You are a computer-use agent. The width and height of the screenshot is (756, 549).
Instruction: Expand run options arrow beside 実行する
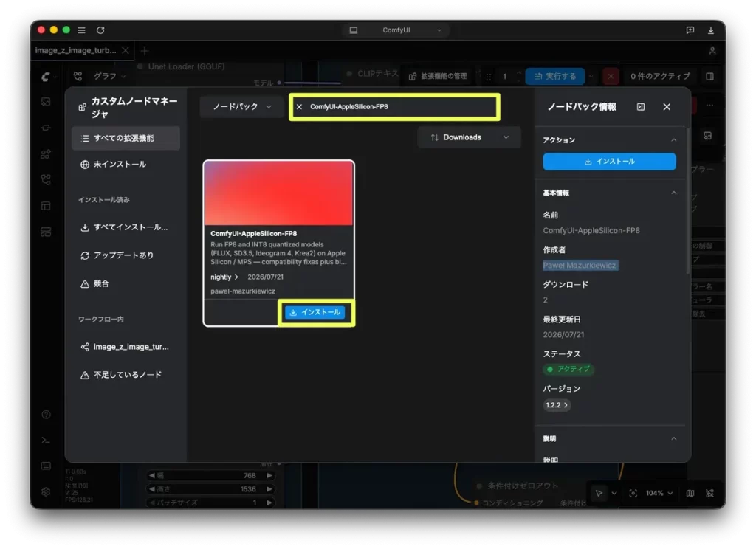[x=591, y=76]
